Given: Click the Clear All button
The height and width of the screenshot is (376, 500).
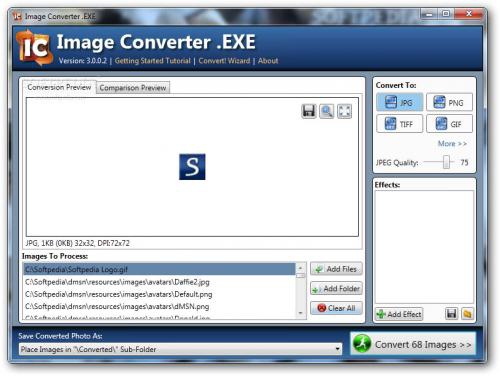Looking at the screenshot, I should 336,308.
